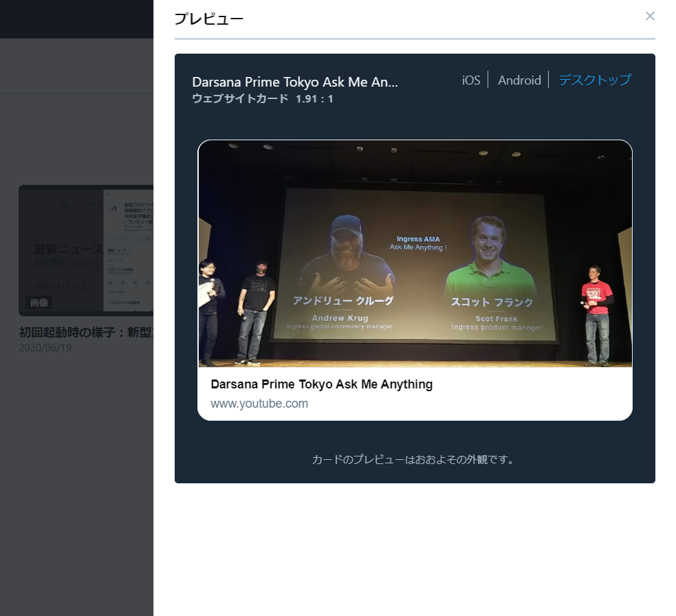Click the ウェブサイトカード 1.91 : 1 label
The height and width of the screenshot is (616, 676).
262,99
